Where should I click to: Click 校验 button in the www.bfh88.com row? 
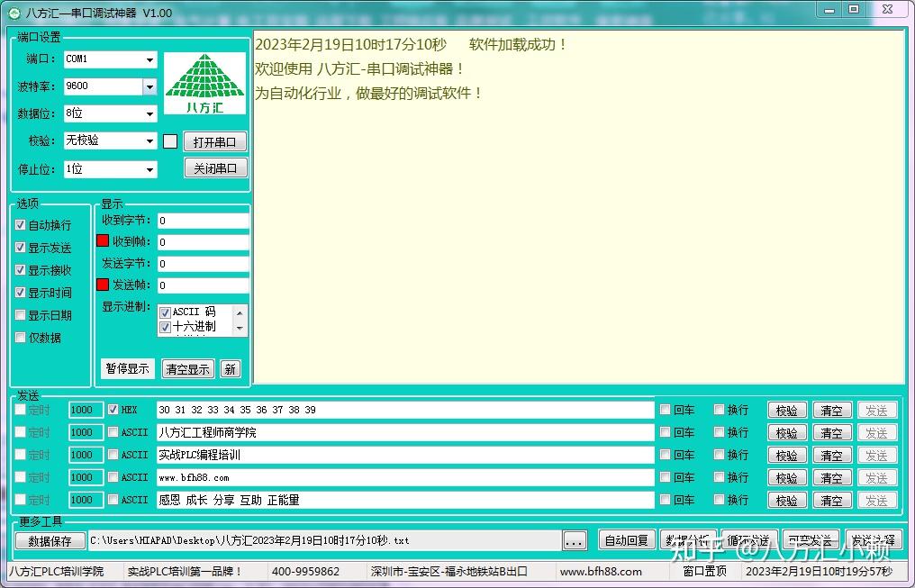point(786,478)
